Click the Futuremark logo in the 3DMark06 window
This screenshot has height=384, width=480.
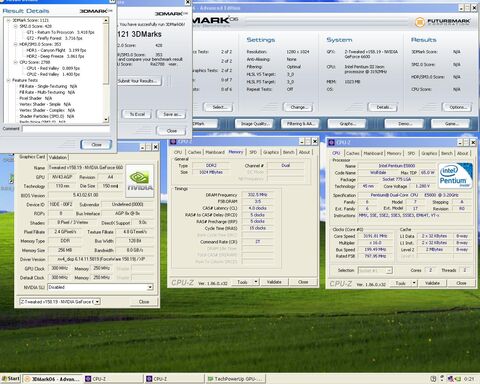tap(443, 22)
